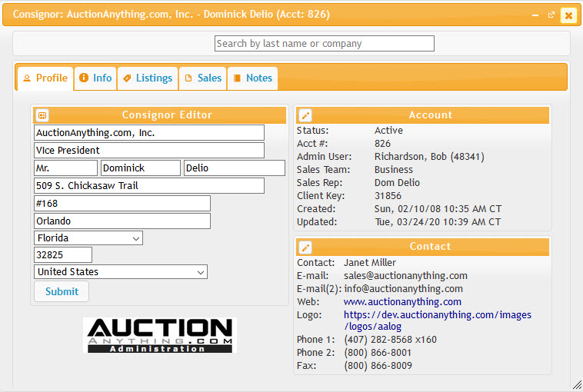Open the Listings tab

[148, 78]
